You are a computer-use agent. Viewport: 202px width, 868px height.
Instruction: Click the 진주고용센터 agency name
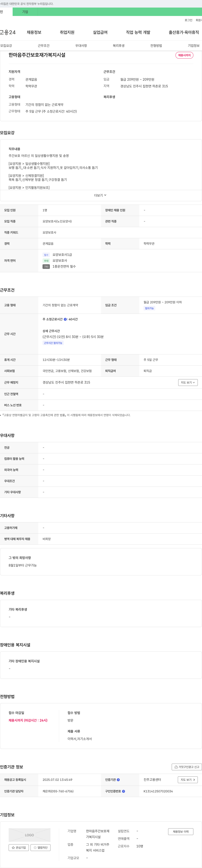(x=152, y=780)
